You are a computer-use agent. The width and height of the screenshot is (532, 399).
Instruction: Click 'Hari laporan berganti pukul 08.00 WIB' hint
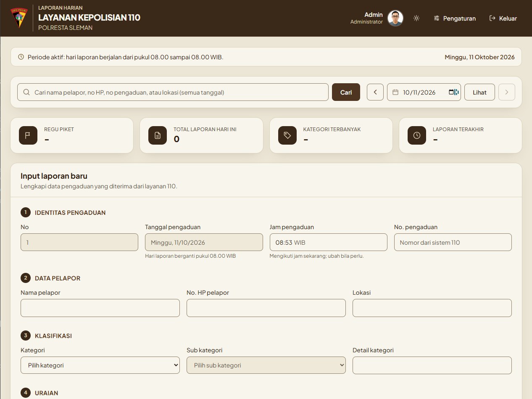[x=190, y=256]
